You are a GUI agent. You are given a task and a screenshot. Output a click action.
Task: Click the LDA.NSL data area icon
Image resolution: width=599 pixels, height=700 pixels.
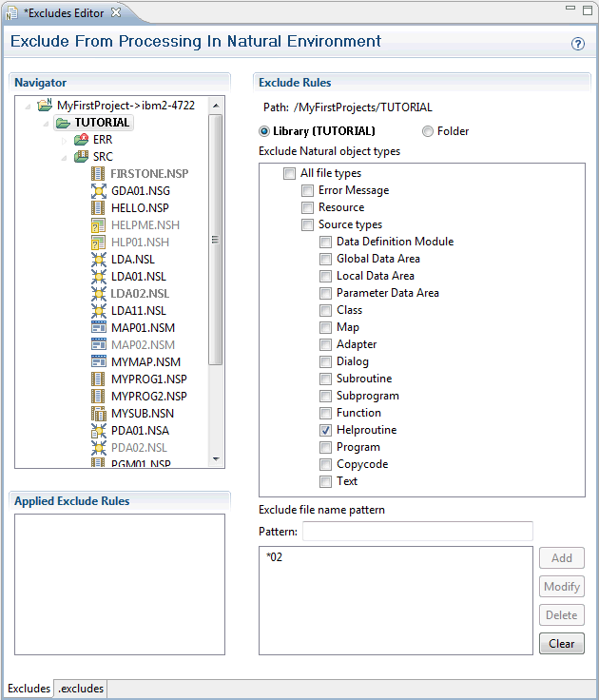click(98, 260)
